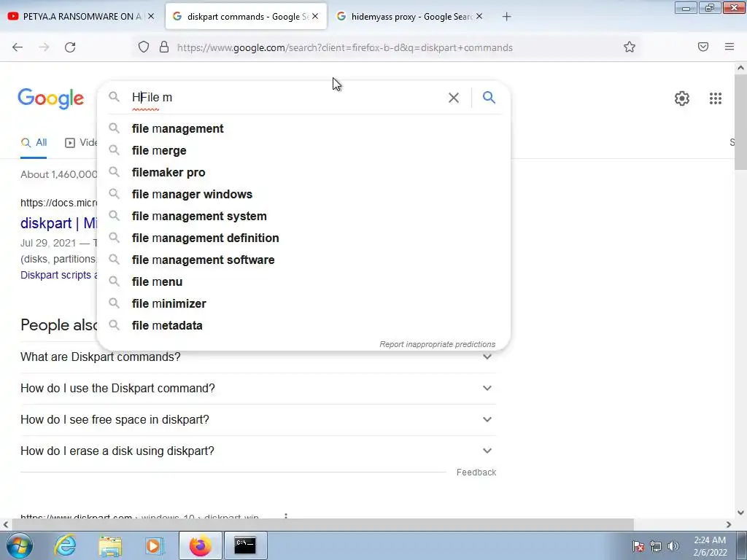Switch to PETYA.A RANSOMWARE tab
The width and height of the screenshot is (747, 560).
coord(80,17)
